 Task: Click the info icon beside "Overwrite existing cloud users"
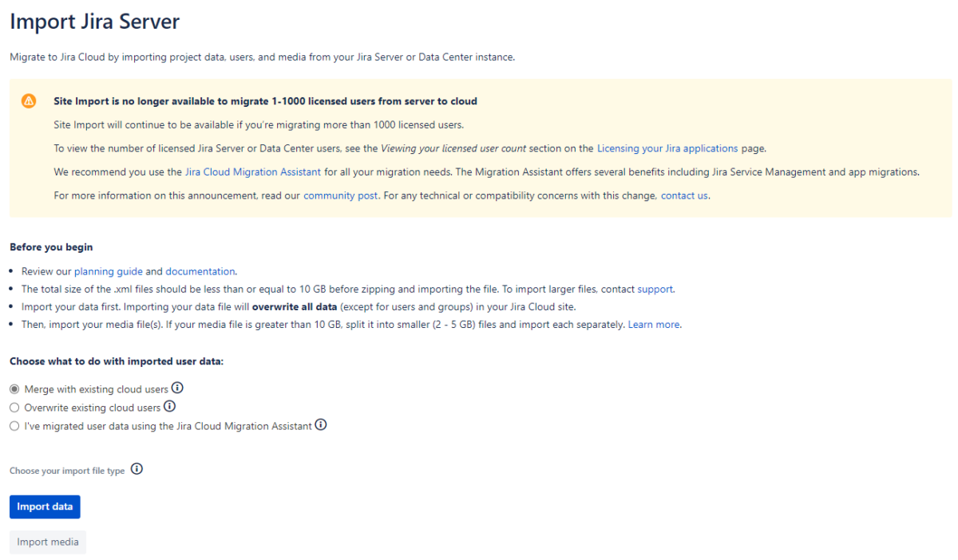click(169, 406)
